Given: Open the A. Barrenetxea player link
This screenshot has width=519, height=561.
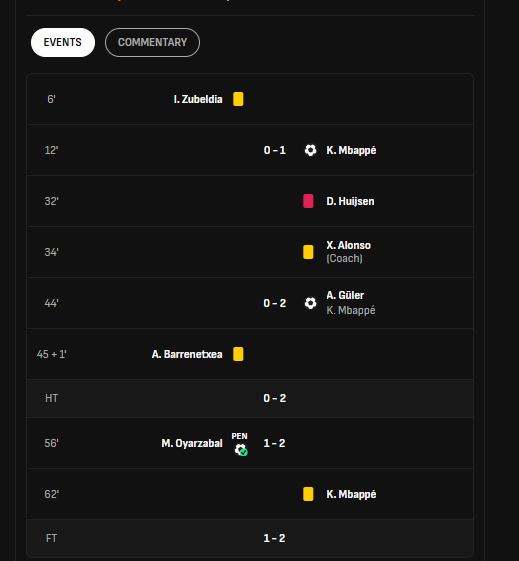Looking at the screenshot, I should pos(187,354).
